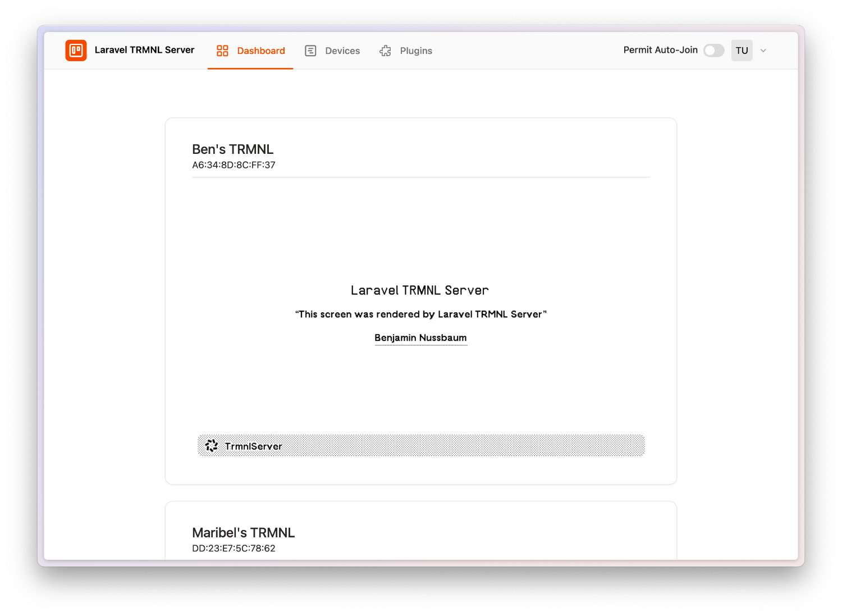Click the TrmnlServer spinner icon
The height and width of the screenshot is (616, 842).
211,445
